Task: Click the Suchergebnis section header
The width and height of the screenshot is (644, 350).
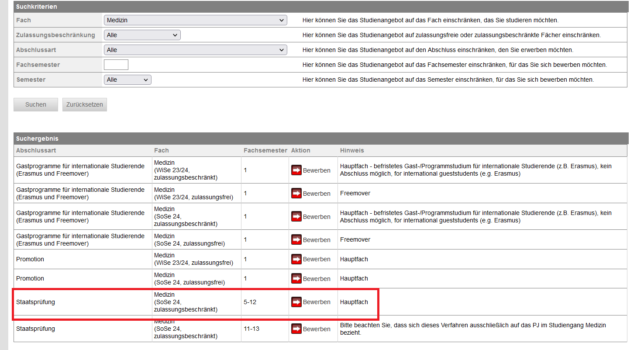Action: (x=321, y=139)
